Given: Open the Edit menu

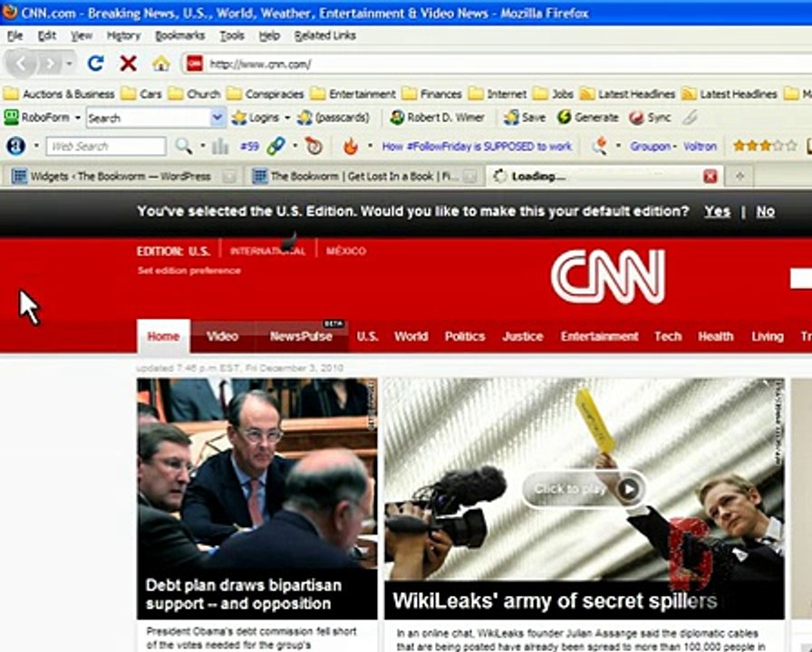Looking at the screenshot, I should click(47, 35).
